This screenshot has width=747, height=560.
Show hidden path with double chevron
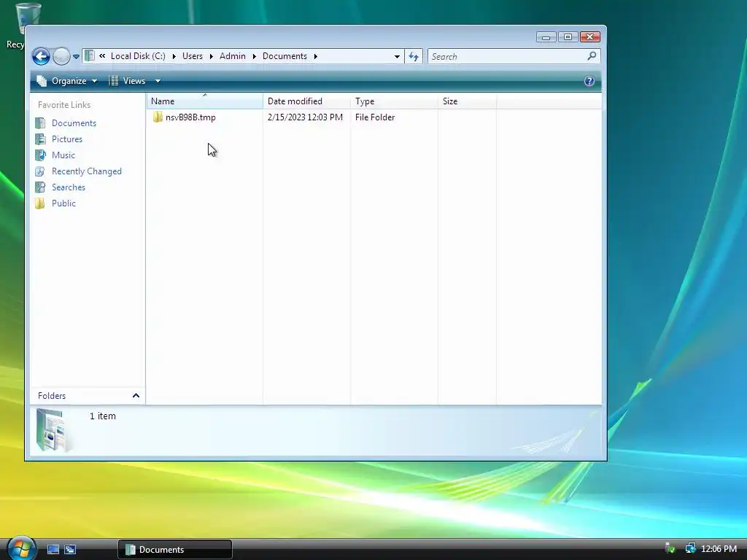coord(102,55)
